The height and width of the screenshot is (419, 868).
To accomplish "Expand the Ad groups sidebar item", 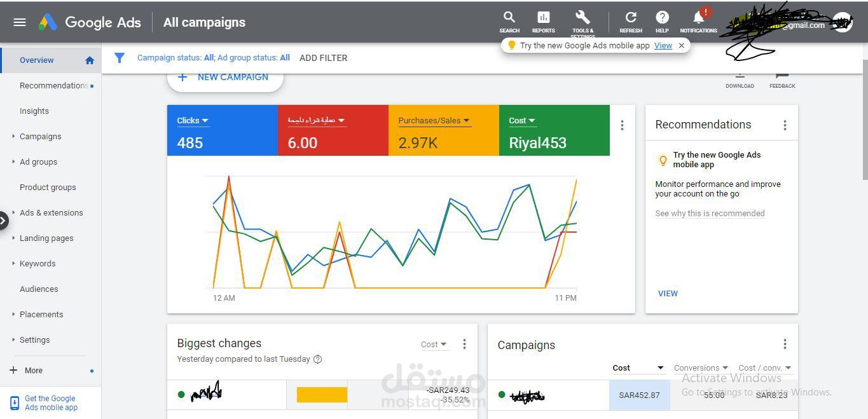I will pyautogui.click(x=13, y=161).
